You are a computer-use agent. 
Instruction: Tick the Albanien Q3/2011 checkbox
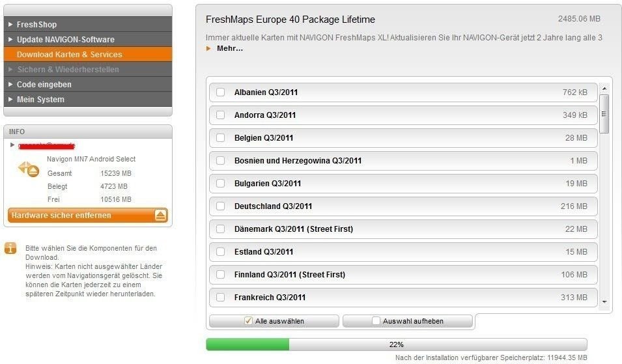(220, 92)
